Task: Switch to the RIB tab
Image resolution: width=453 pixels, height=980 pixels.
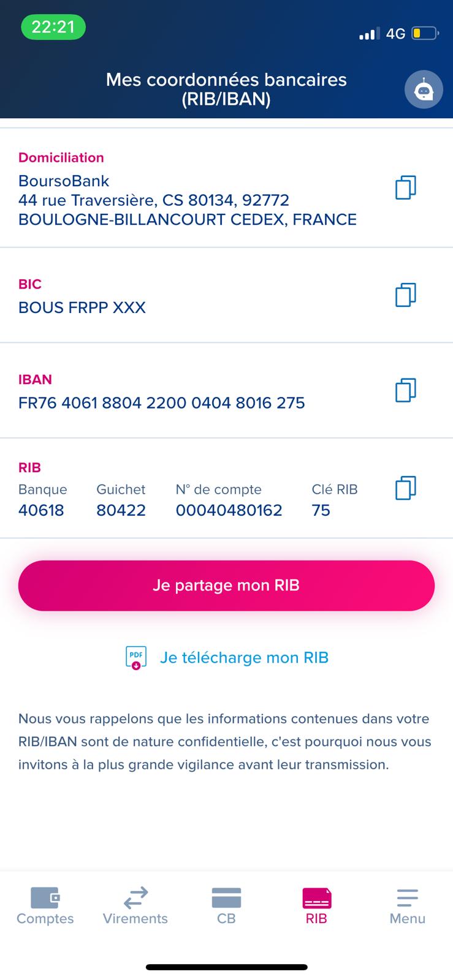Action: pyautogui.click(x=316, y=907)
